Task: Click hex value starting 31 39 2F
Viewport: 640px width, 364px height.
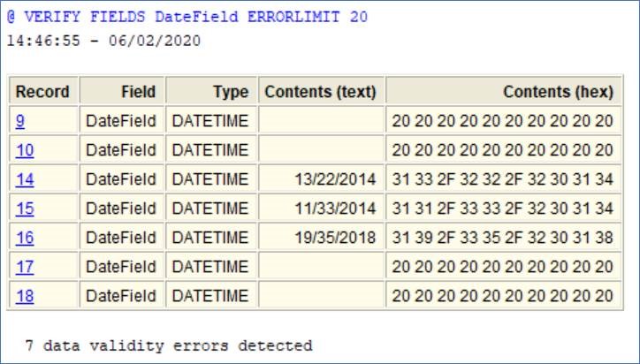Action: point(504,238)
